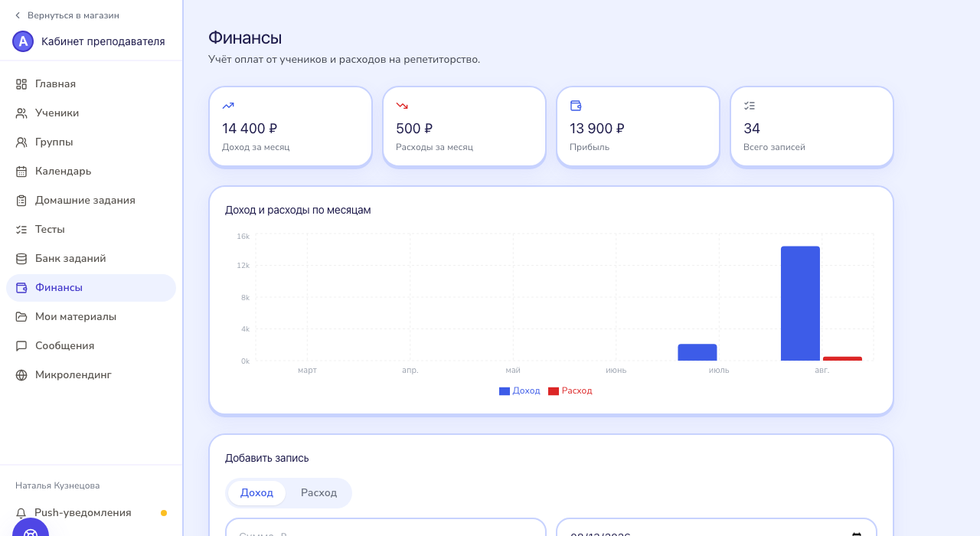
Task: Click the blue income bar for июль
Action: coord(697,352)
